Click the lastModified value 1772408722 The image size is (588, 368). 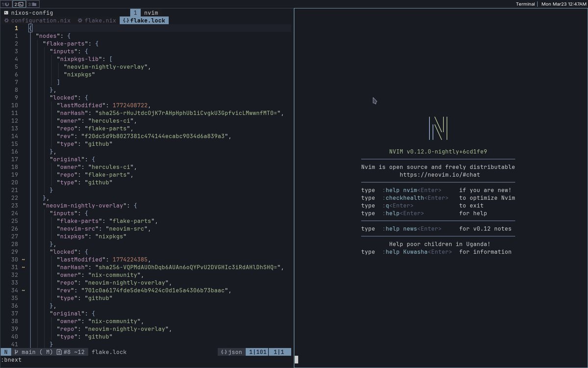pyautogui.click(x=130, y=105)
